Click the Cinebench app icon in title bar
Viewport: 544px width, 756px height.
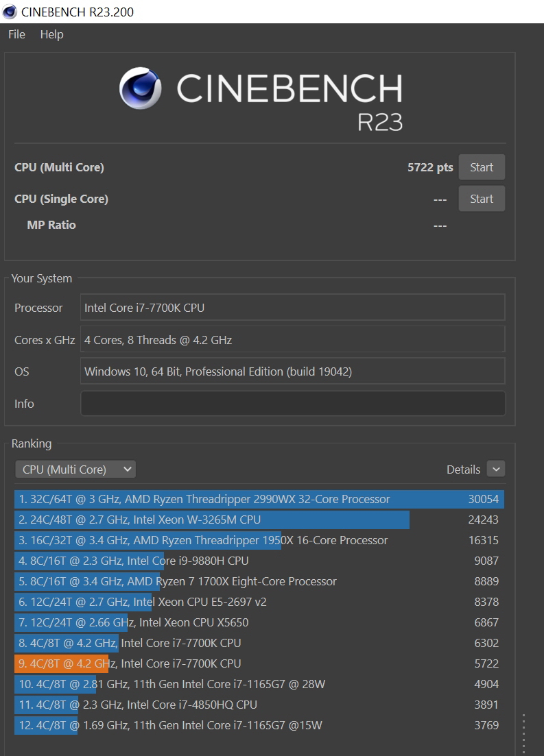[x=10, y=12]
